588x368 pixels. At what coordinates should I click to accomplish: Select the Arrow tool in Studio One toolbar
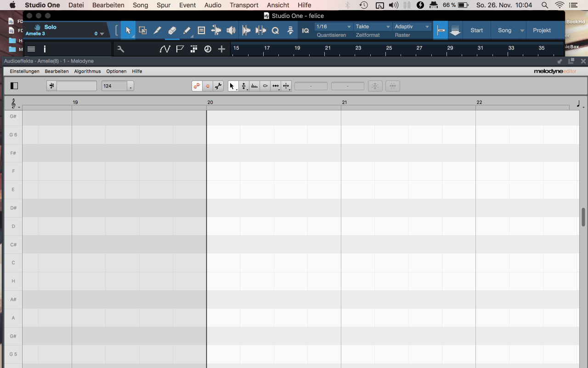coord(128,30)
